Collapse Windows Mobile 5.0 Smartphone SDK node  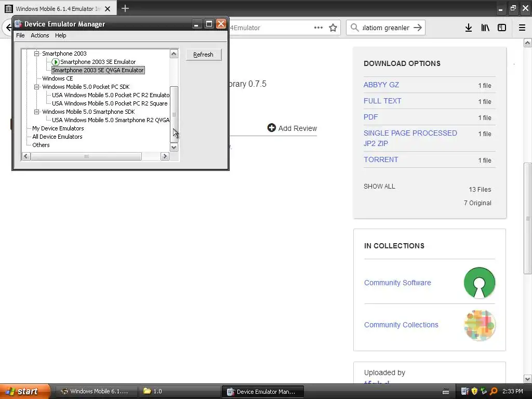point(37,112)
